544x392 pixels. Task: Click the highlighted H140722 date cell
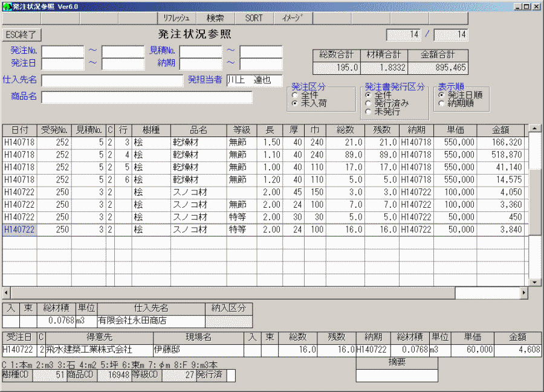(20, 230)
